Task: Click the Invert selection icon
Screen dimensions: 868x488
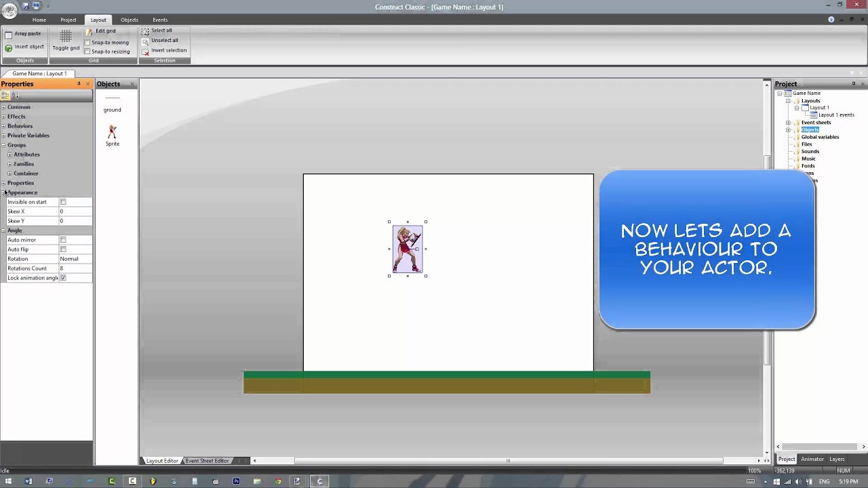Action: pos(145,51)
